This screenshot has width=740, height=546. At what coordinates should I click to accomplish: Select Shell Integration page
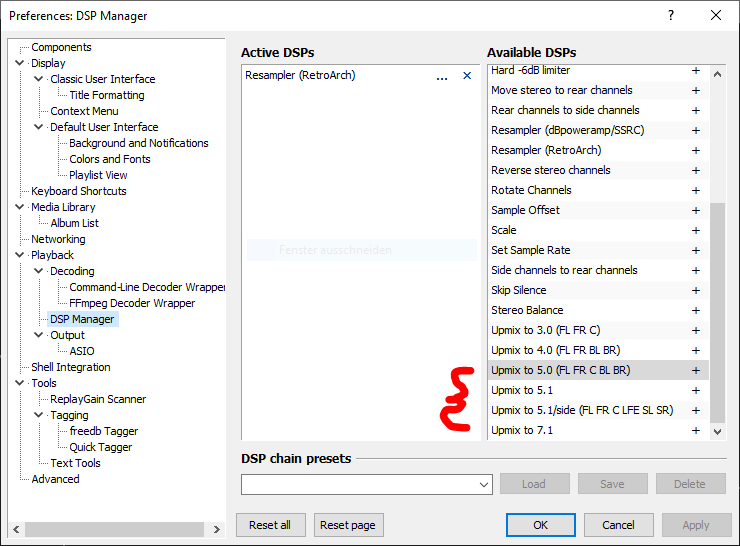click(71, 367)
